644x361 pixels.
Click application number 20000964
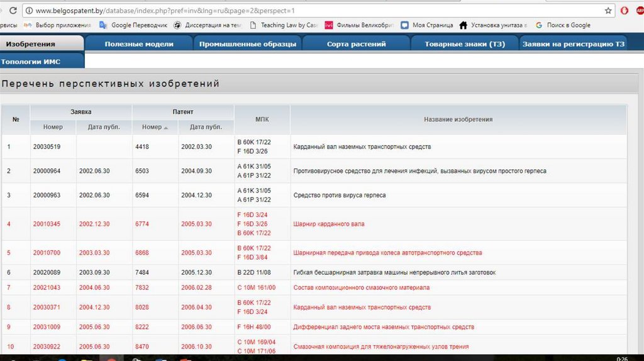pyautogui.click(x=47, y=171)
